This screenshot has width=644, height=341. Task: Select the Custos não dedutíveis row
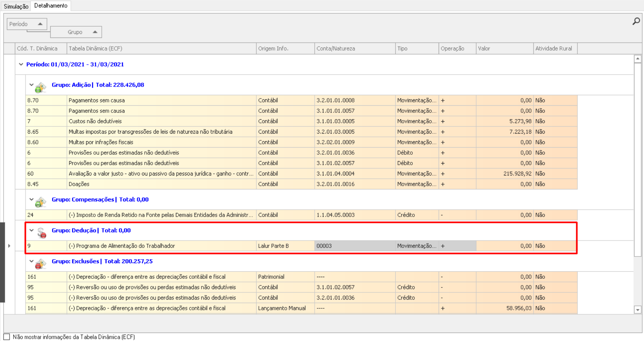tap(301, 121)
